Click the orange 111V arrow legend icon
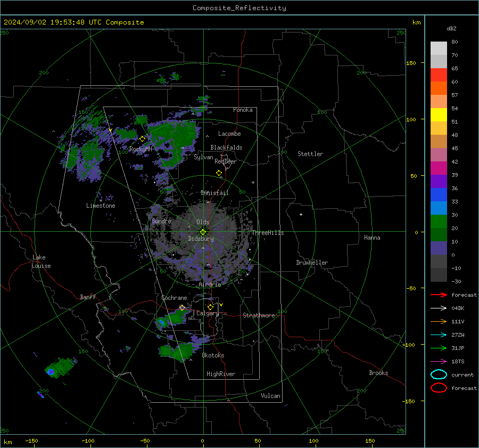The image size is (479, 448). tap(439, 321)
